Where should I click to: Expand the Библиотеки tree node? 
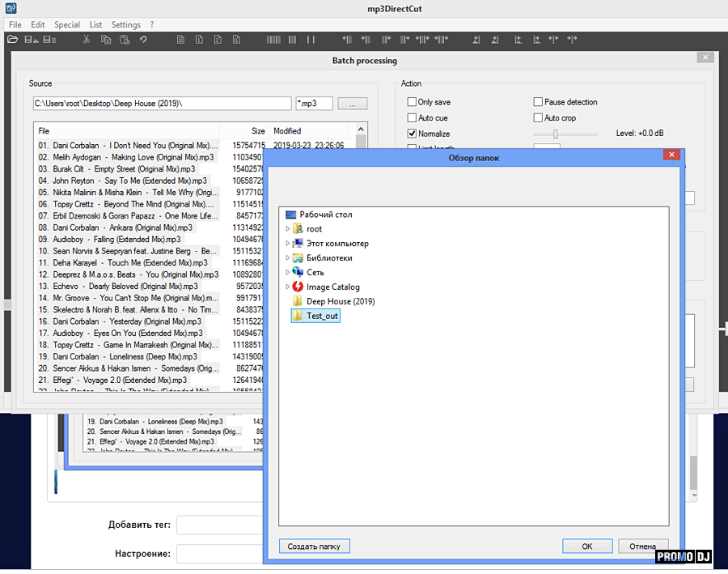point(287,258)
